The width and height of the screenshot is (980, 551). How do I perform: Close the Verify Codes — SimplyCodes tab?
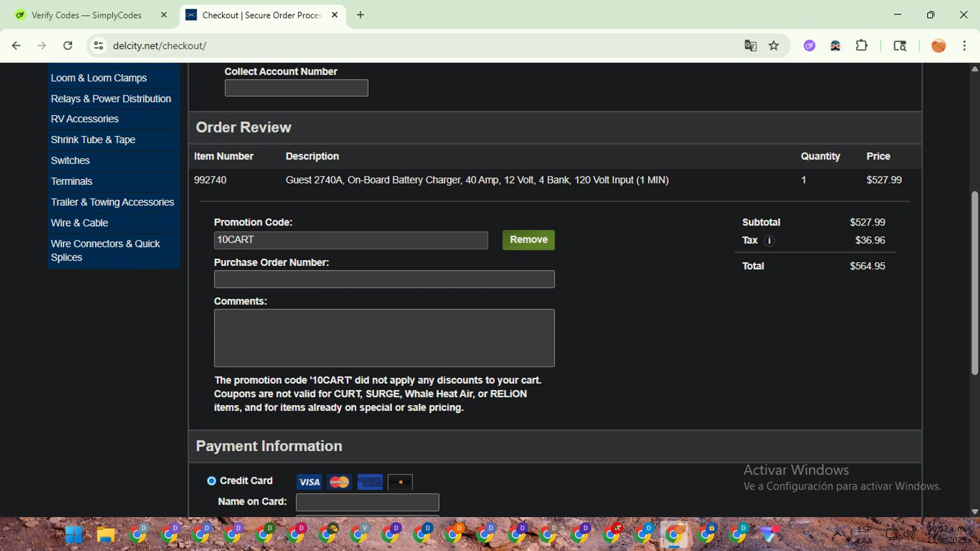point(164,14)
